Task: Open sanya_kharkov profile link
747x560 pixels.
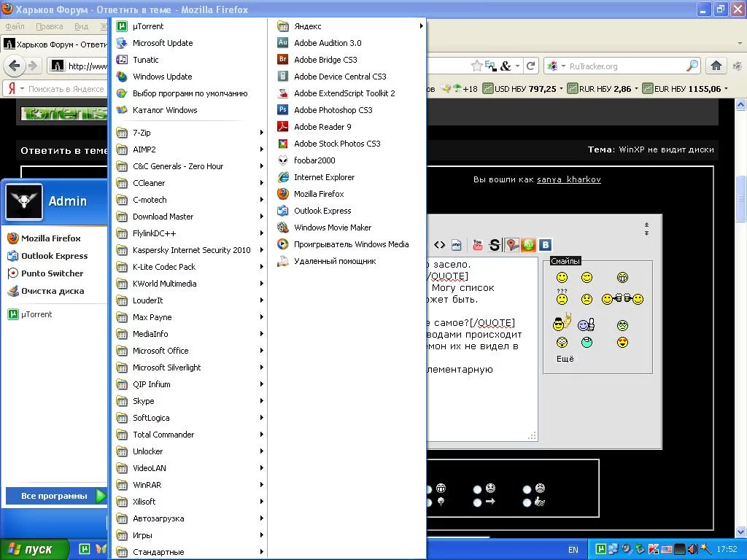Action: [x=569, y=179]
